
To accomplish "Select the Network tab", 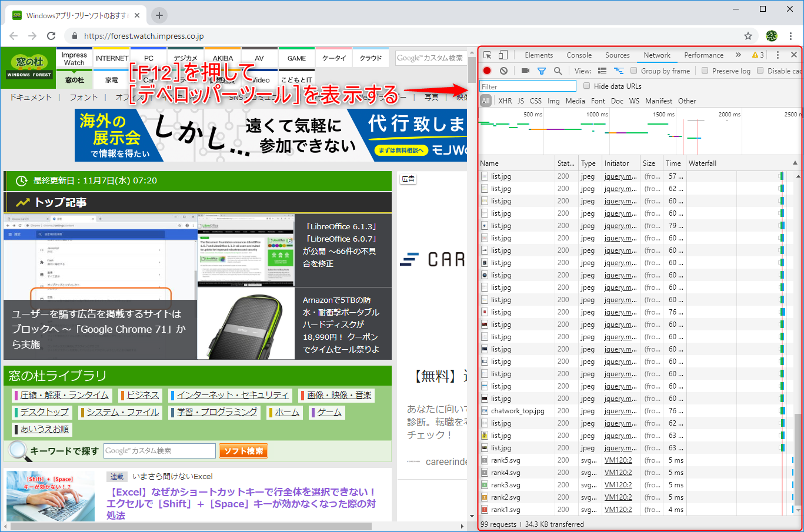I will coord(657,55).
